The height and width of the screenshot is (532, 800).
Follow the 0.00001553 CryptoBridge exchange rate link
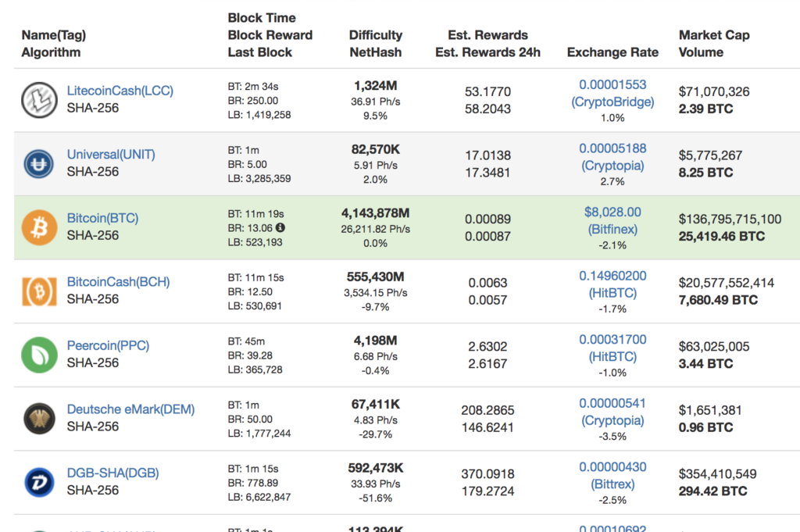pos(612,93)
